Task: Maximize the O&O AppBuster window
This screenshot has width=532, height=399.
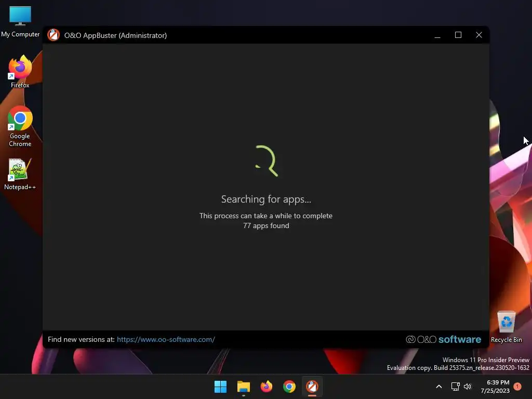Action: pos(458,35)
